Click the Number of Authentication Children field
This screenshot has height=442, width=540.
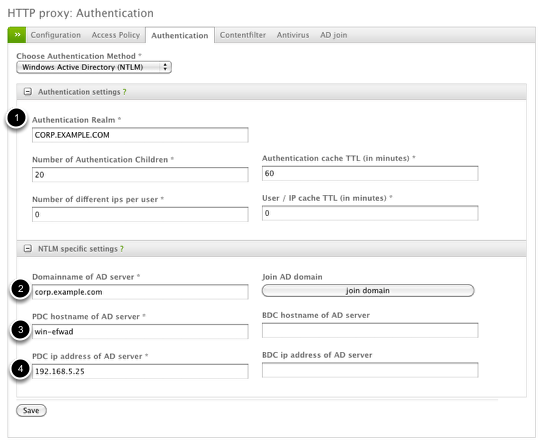pyautogui.click(x=140, y=175)
